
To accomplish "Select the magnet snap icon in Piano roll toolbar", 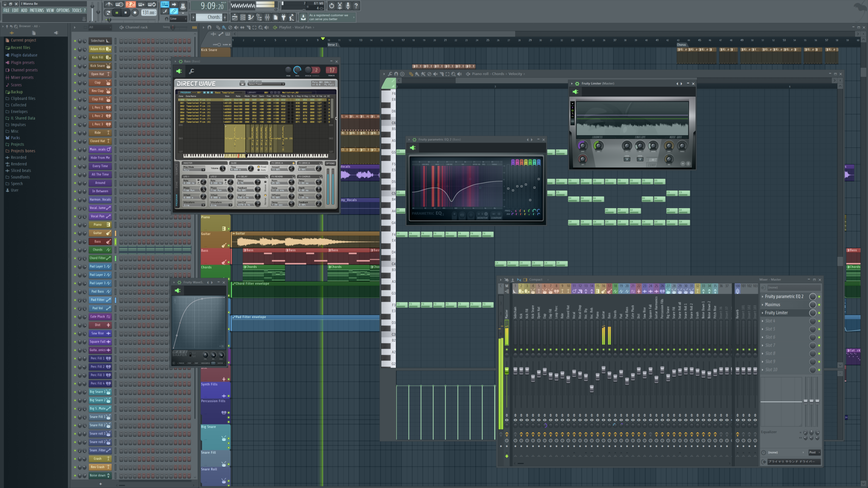I will click(x=396, y=74).
